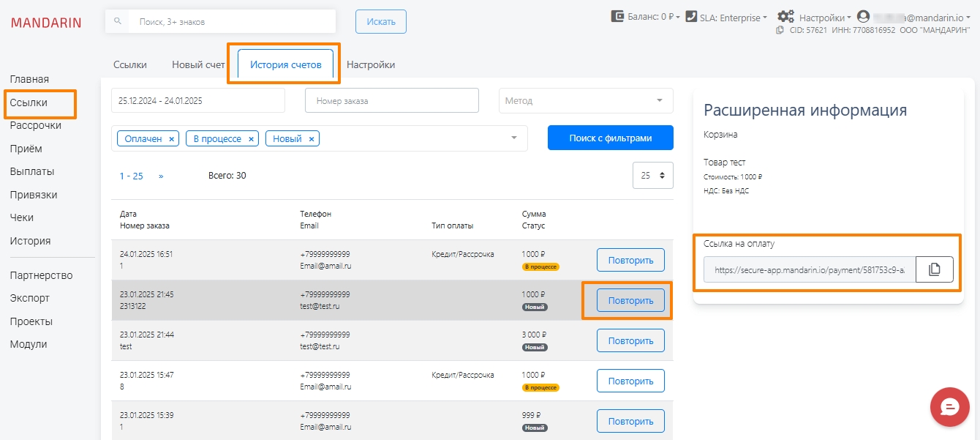Click the magnifier icon in search box
Image resolution: width=980 pixels, height=440 pixels.
[118, 22]
